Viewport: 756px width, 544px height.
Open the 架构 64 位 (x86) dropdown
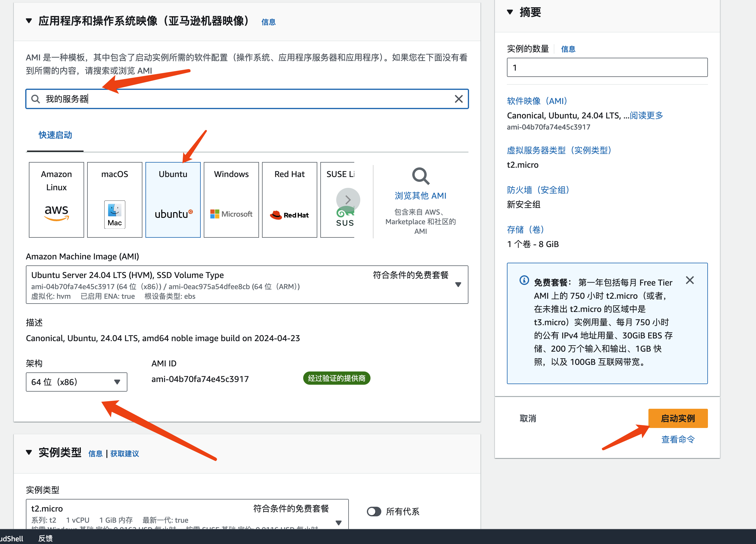pos(76,382)
